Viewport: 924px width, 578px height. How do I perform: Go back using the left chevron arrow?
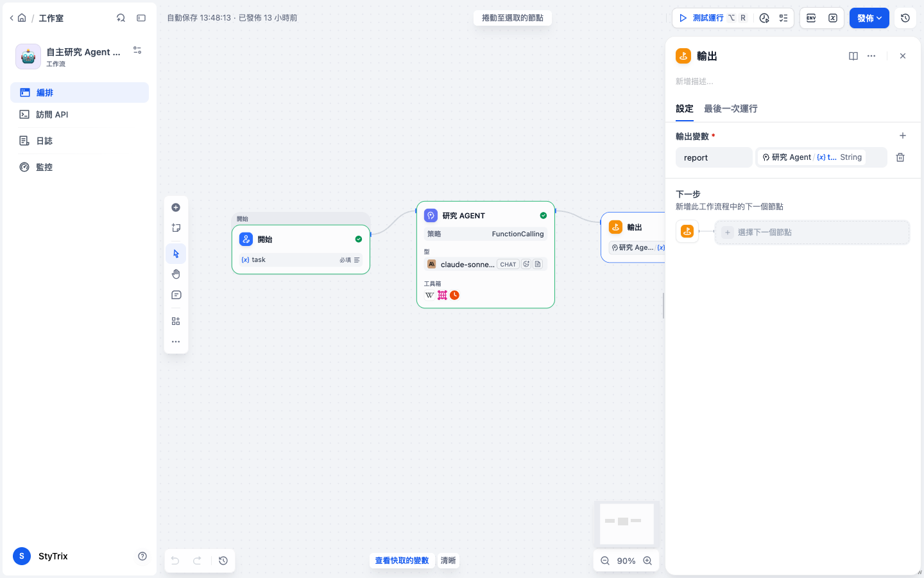pyautogui.click(x=12, y=18)
